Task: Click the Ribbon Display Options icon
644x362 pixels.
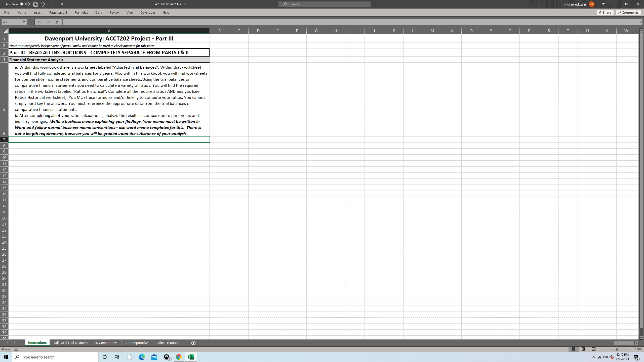Action: [x=603, y=4]
